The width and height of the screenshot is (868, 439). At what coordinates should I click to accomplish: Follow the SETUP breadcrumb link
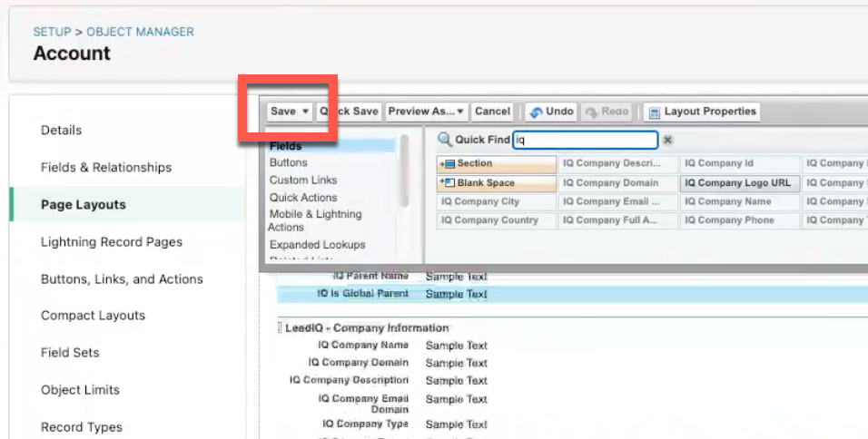click(x=52, y=32)
